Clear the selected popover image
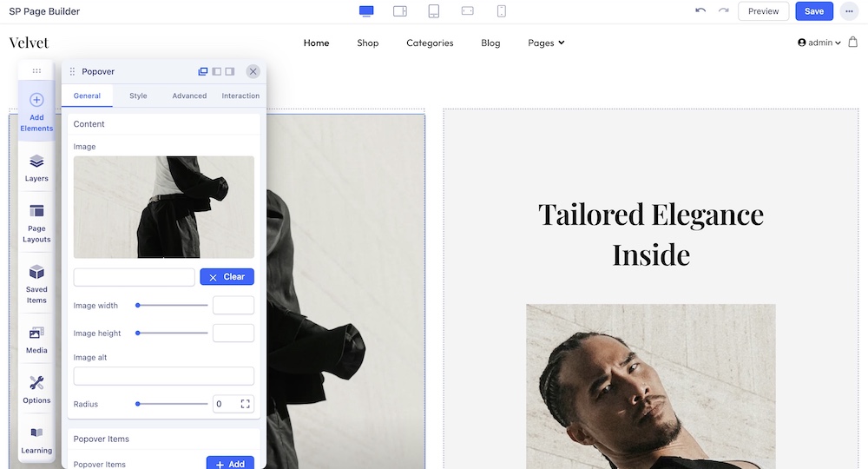Viewport: 868px width, 469px height. [227, 277]
